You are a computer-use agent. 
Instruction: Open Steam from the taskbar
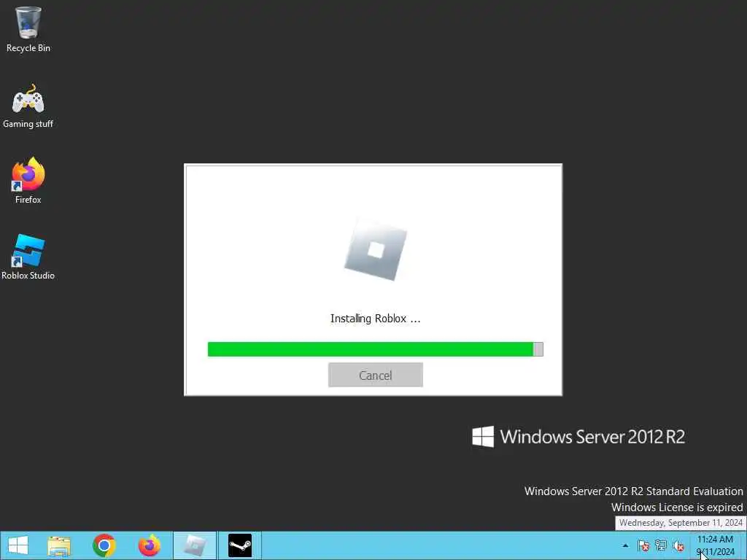click(x=239, y=545)
